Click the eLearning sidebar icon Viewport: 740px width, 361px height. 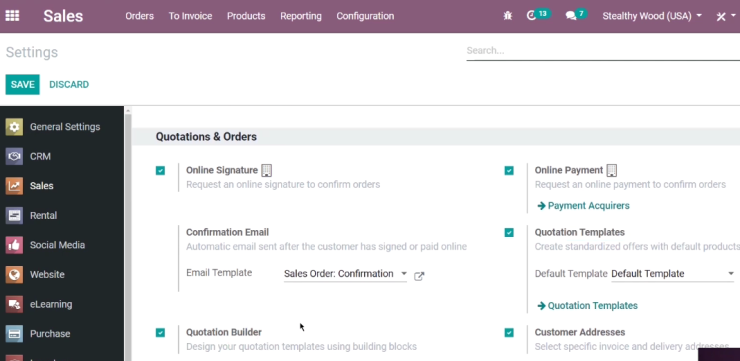(x=14, y=304)
